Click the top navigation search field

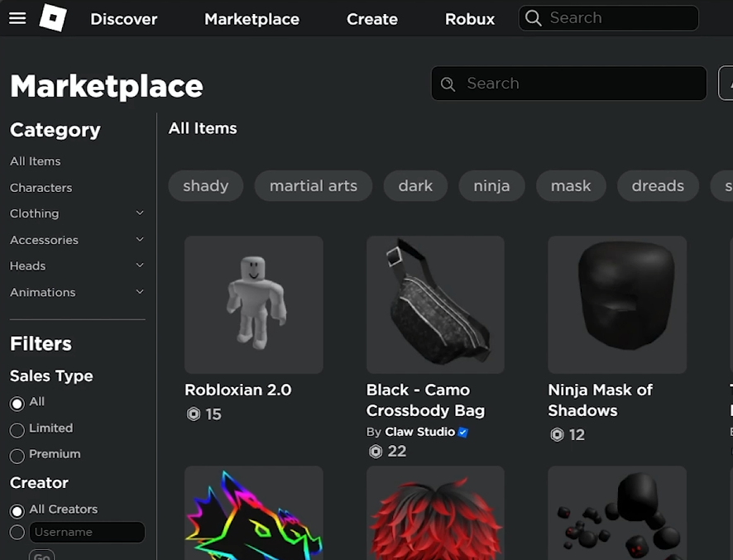click(609, 17)
